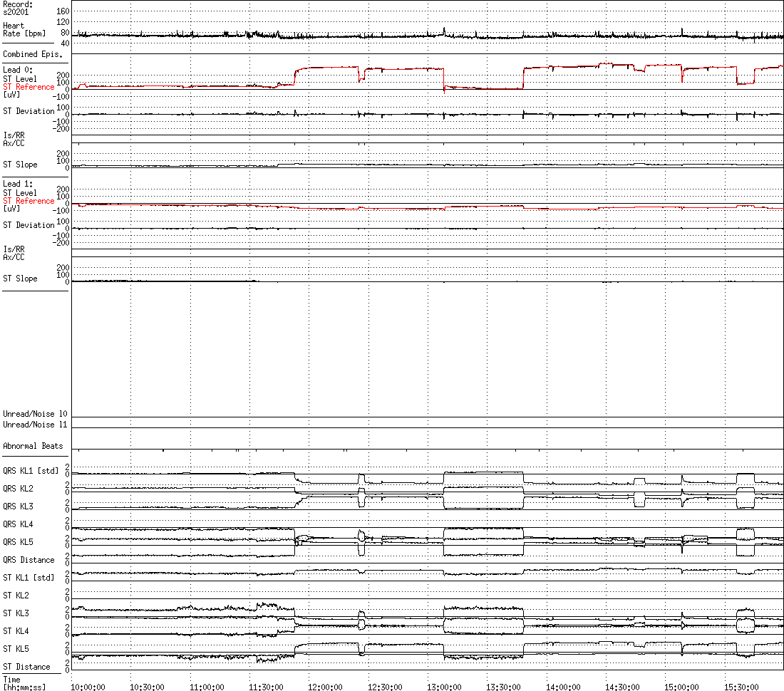784x691 pixels.
Task: Select the Lead 1 heading
Action: pyautogui.click(x=18, y=184)
